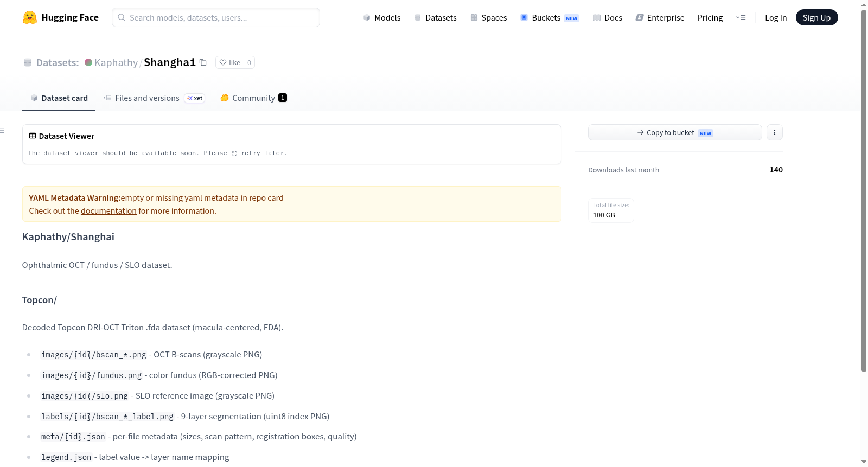Open the Community tab

[253, 98]
